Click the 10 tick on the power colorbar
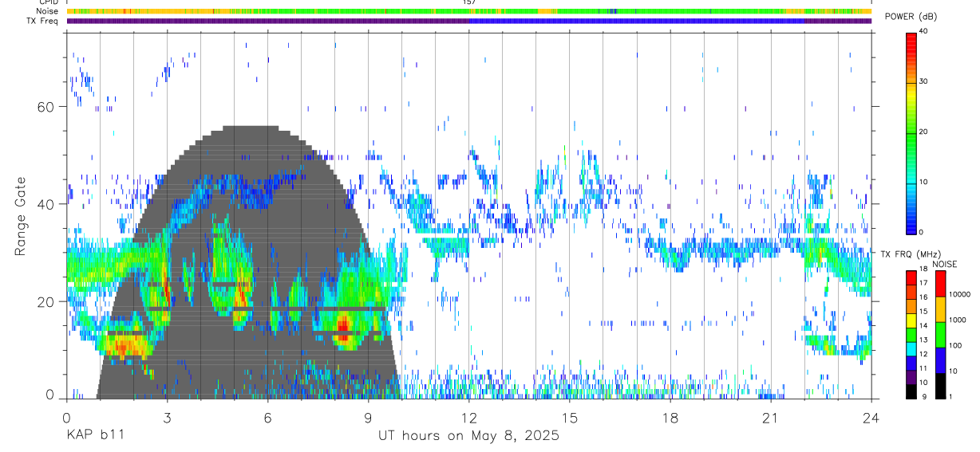 923,182
